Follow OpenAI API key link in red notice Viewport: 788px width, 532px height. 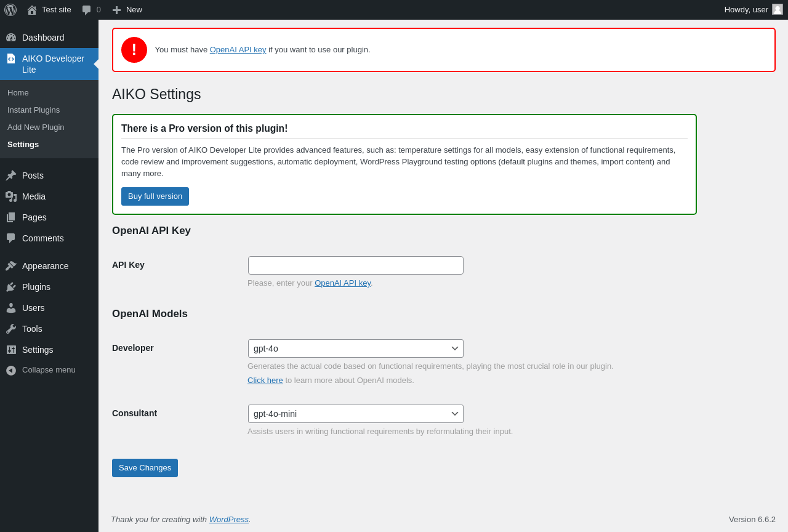[238, 50]
